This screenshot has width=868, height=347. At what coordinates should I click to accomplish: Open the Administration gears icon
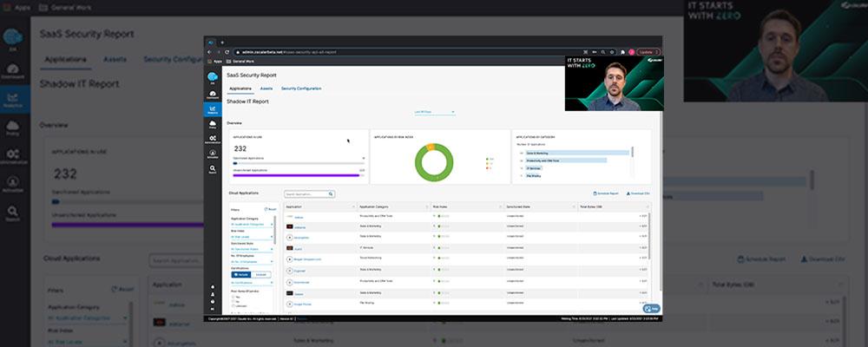pos(213,139)
